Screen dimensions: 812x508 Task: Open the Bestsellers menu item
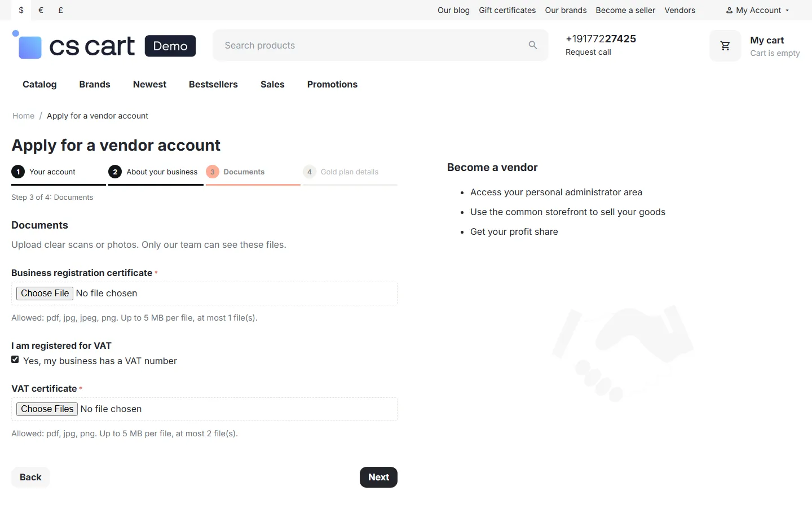213,84
